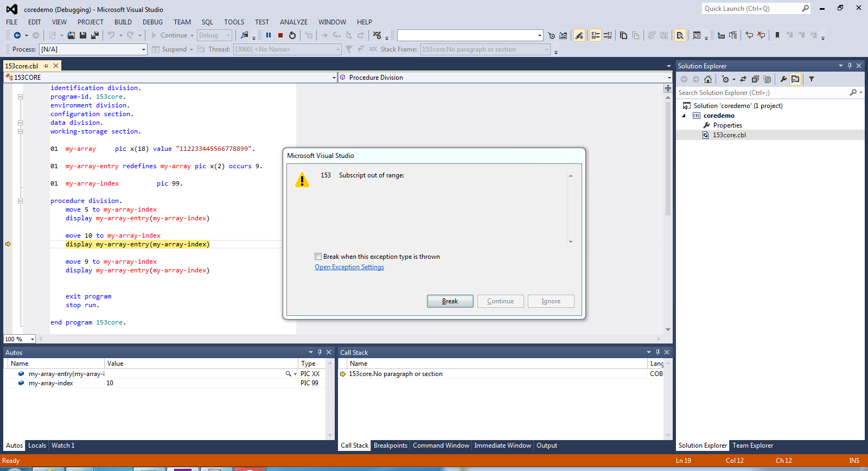Click the Break All pause icon in toolbar
This screenshot has width=868, height=471.
coord(269,35)
